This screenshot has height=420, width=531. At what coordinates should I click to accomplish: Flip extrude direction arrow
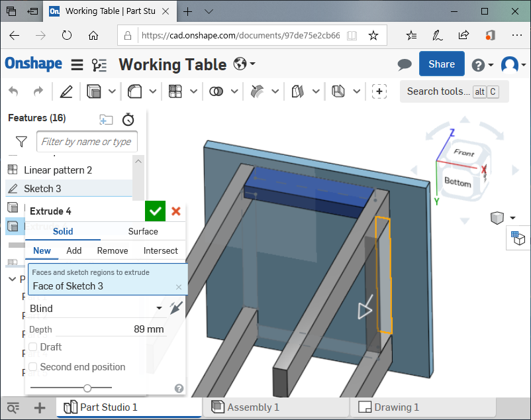click(x=176, y=308)
